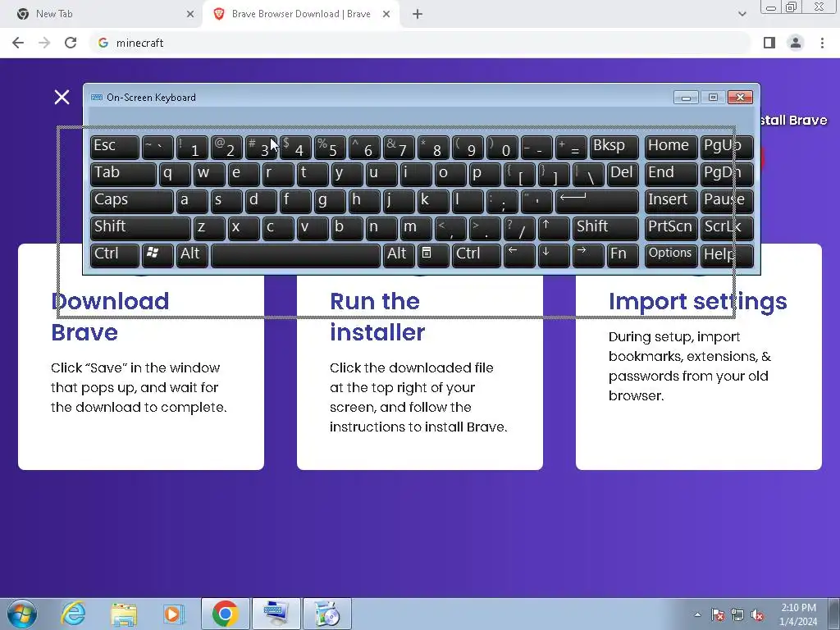Open the Chrome side panel icon
The height and width of the screenshot is (630, 840).
point(769,43)
